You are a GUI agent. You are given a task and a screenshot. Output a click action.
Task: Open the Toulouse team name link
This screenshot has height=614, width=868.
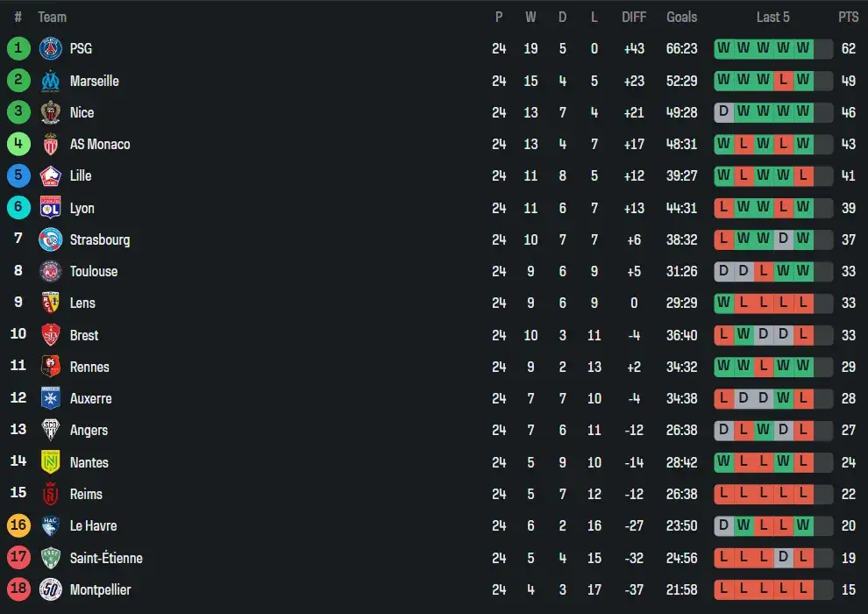94,271
